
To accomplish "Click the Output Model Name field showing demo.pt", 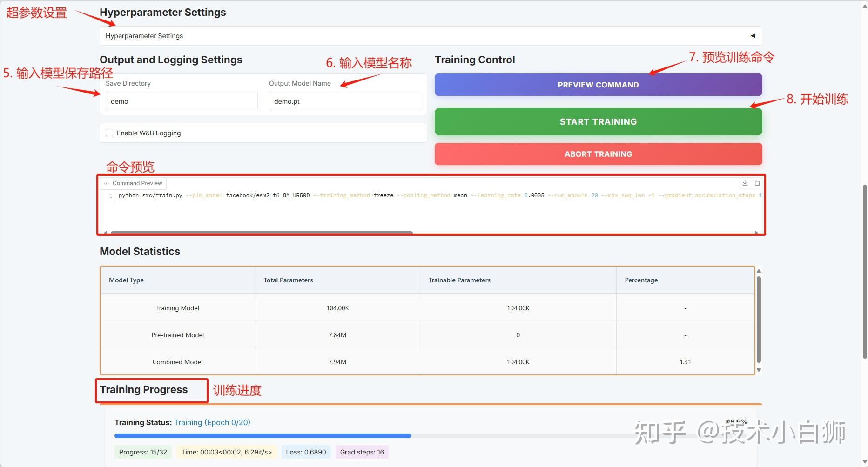I will tap(344, 101).
